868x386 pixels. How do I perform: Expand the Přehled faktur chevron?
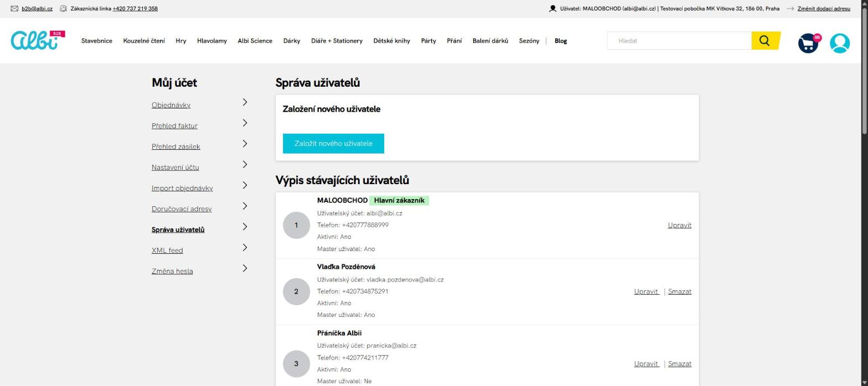tap(245, 123)
